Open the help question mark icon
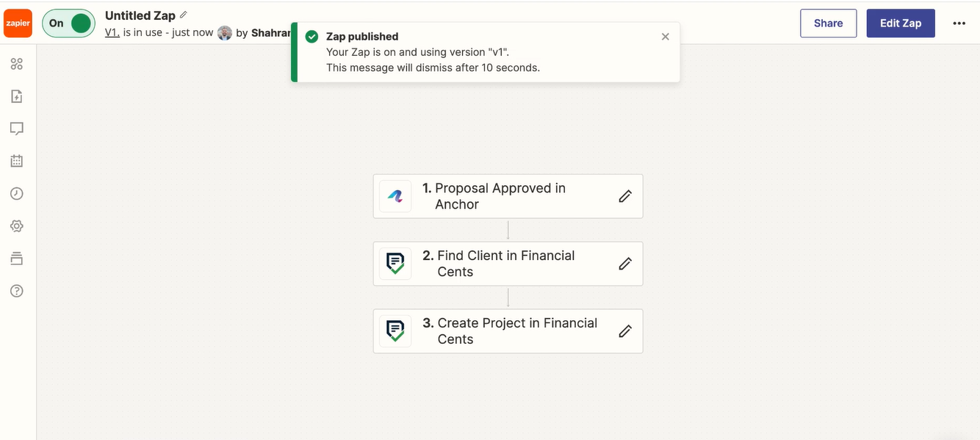This screenshot has height=440, width=980. click(17, 291)
